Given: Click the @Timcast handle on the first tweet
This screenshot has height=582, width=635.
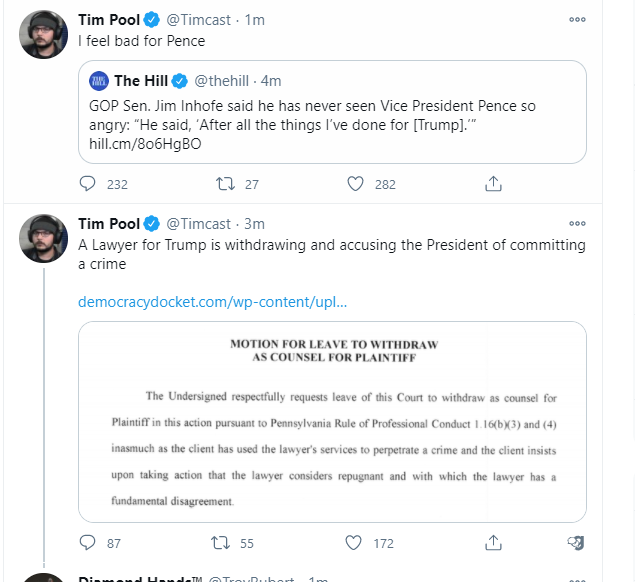Looking at the screenshot, I should [198, 20].
